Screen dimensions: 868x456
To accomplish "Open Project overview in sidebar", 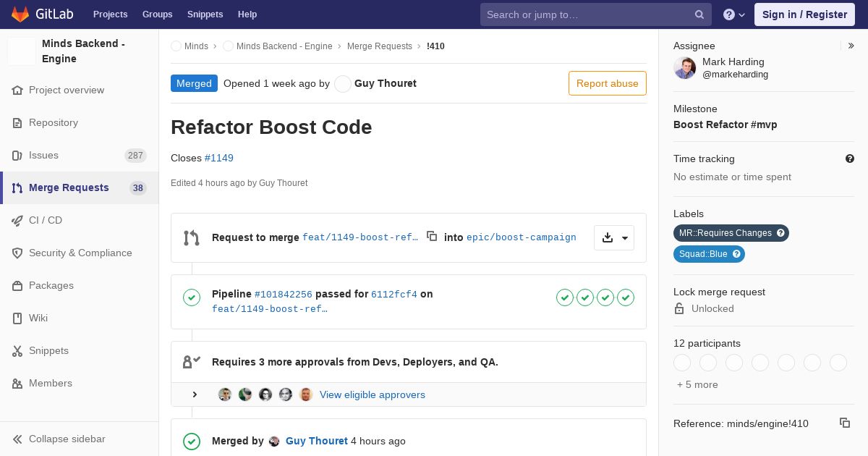I will pyautogui.click(x=80, y=90).
